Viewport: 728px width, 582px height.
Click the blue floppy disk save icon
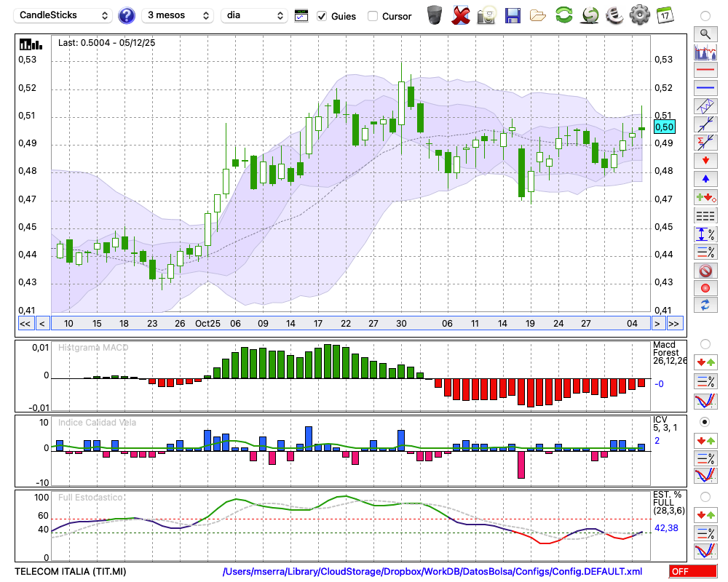pyautogui.click(x=513, y=15)
